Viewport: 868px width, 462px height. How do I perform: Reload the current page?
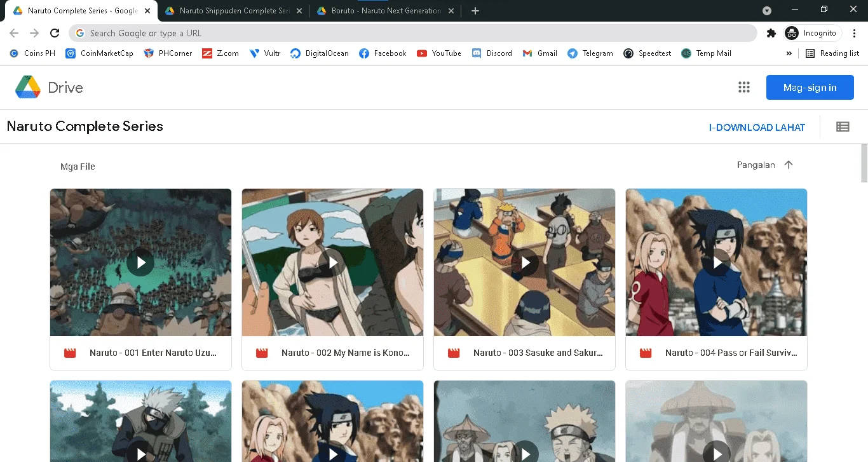55,33
